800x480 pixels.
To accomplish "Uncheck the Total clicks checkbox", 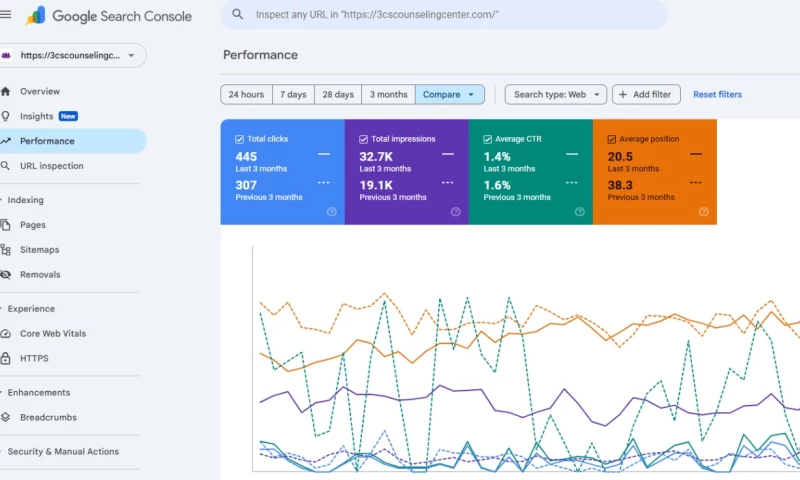I will pos(239,139).
